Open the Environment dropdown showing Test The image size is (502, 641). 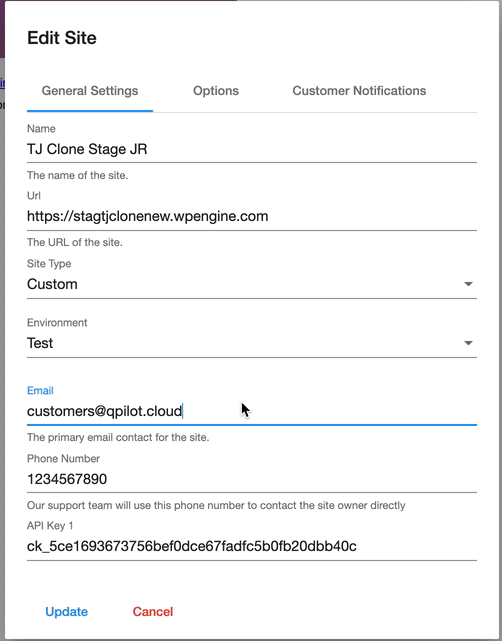(252, 343)
